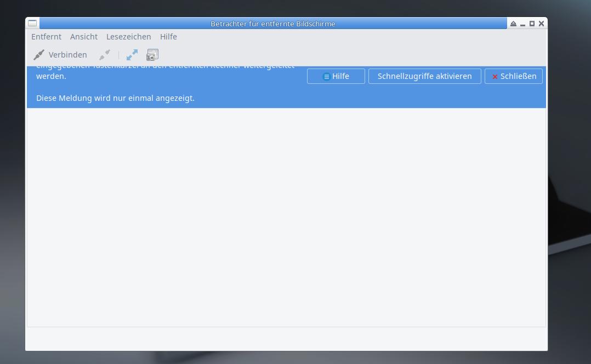The image size is (591, 364).
Task: Maximize the remote viewer window
Action: tap(532, 24)
